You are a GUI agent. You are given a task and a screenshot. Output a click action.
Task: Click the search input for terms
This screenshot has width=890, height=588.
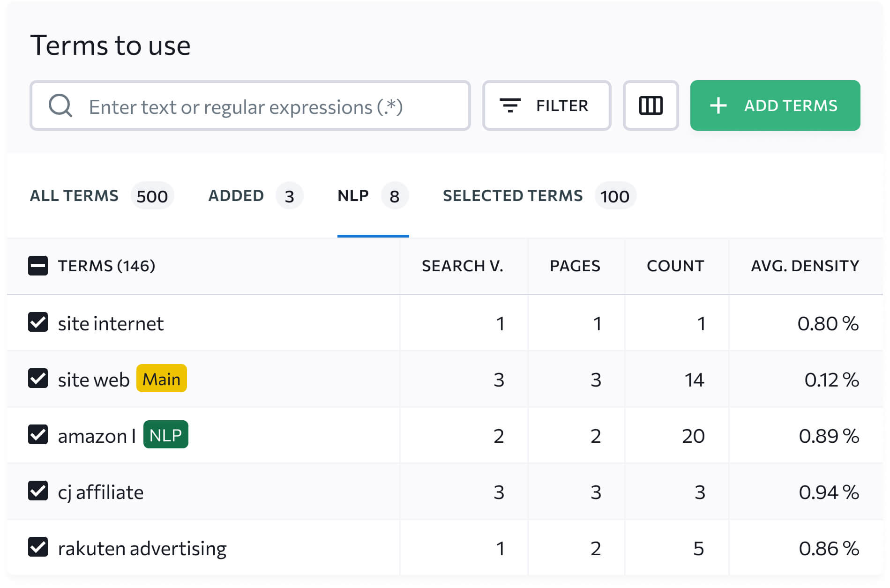click(x=250, y=105)
